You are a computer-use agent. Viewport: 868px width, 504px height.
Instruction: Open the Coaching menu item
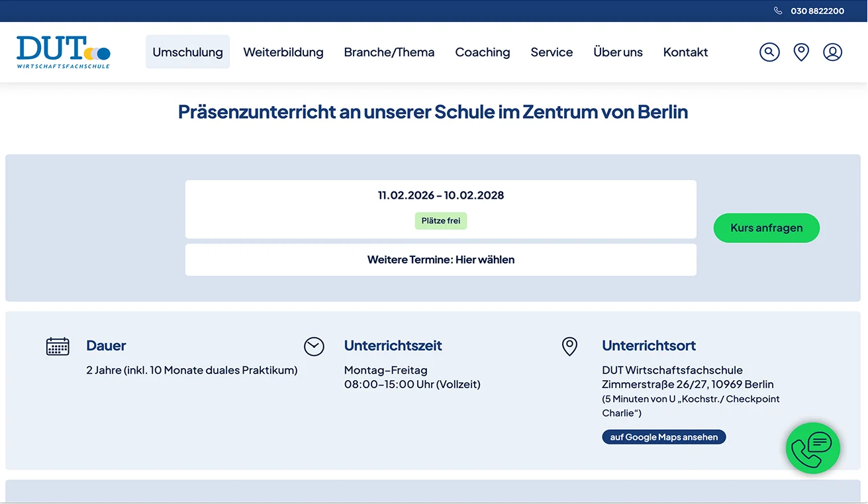pos(483,52)
